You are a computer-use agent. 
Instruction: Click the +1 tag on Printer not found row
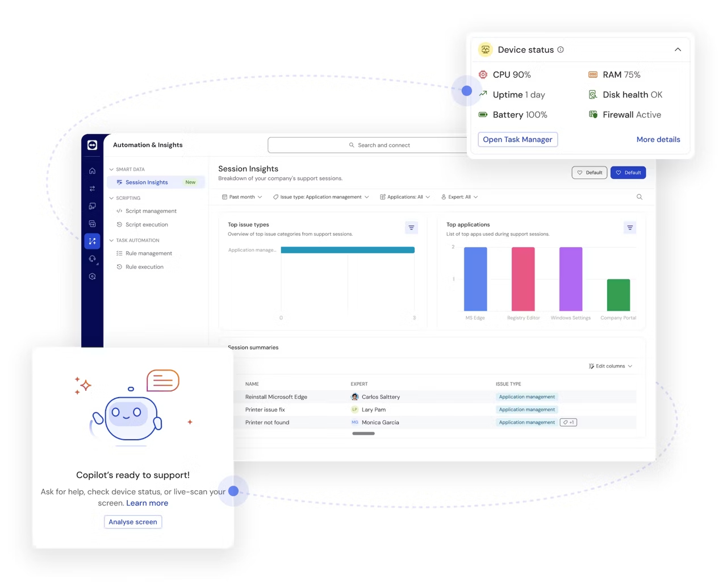tap(569, 422)
